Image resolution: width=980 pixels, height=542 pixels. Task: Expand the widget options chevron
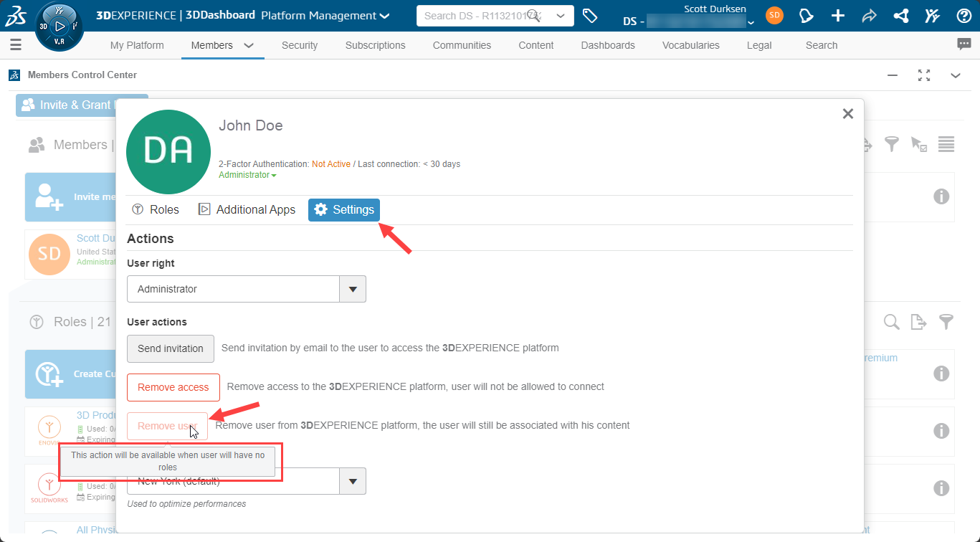pos(956,75)
